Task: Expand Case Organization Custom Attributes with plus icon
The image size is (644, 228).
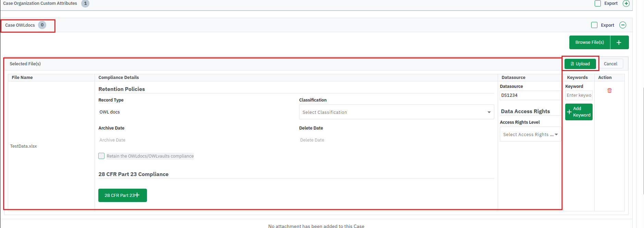Action: [x=626, y=3]
